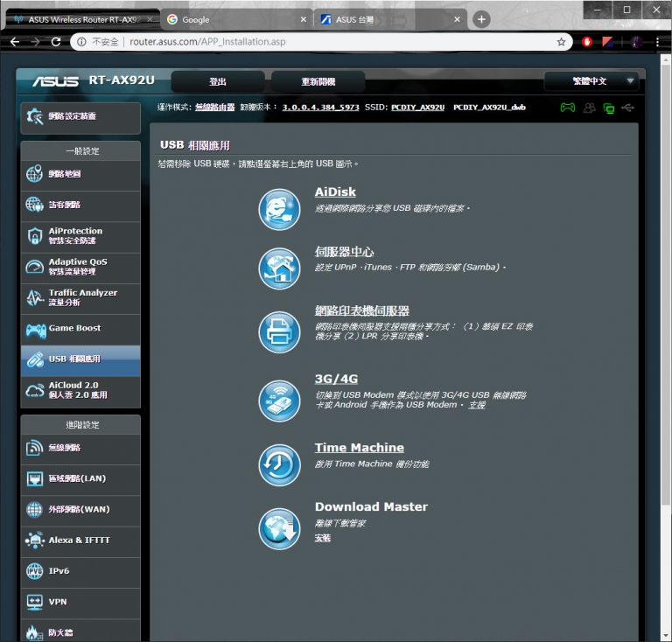Click the AiProtection shield lock icon

(x=35, y=235)
